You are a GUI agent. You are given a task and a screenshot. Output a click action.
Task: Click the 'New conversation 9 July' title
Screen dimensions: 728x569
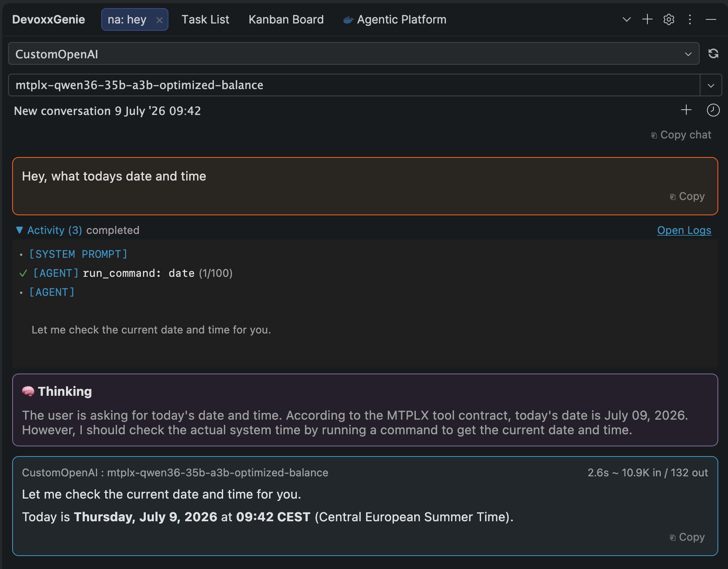[x=107, y=111]
